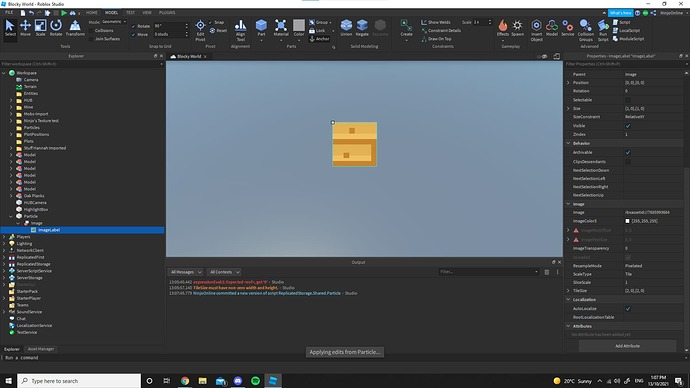
Task: Click the Negate icon
Action: (362, 28)
